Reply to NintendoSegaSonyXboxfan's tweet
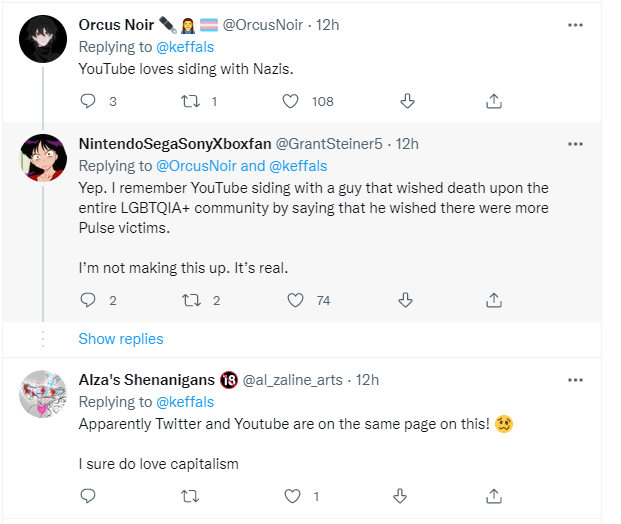Screen dimensions: 621x524 [87, 300]
